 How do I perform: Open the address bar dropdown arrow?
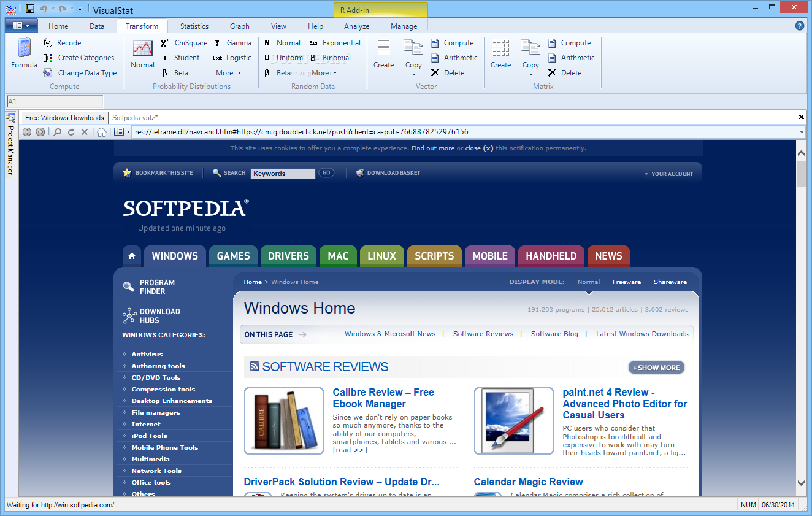coord(802,132)
